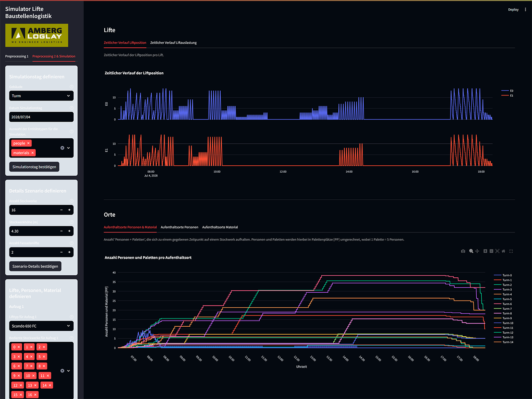Click the Deploy button
The width and height of the screenshot is (532, 399).
tap(513, 10)
